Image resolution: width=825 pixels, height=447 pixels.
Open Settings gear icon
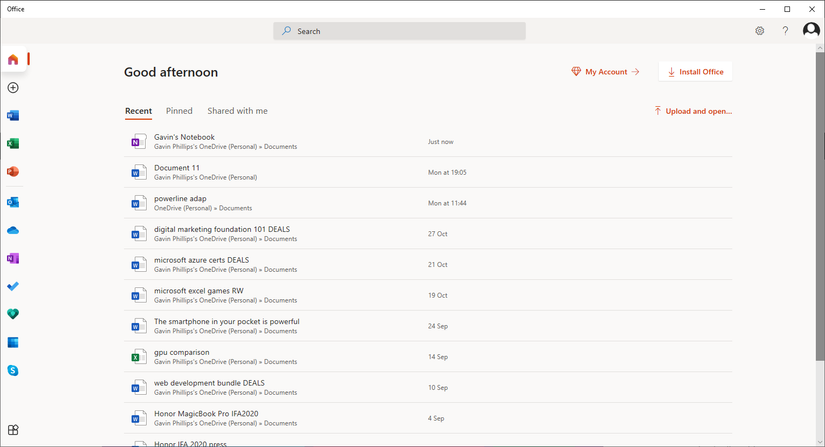(760, 31)
